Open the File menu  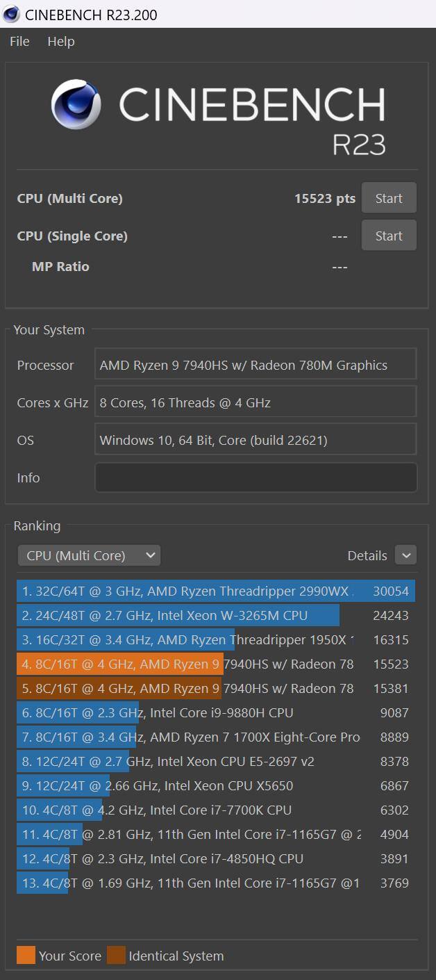click(19, 42)
